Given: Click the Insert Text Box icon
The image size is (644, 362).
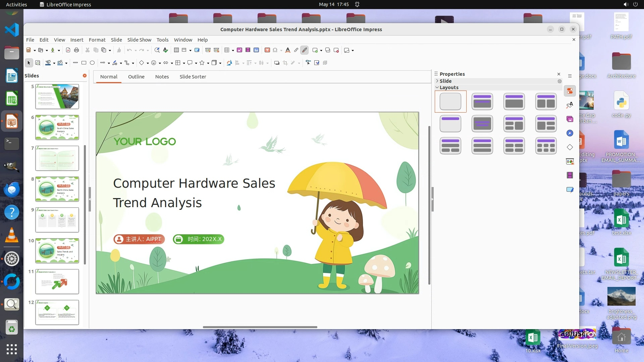Looking at the screenshot, I should [x=267, y=50].
